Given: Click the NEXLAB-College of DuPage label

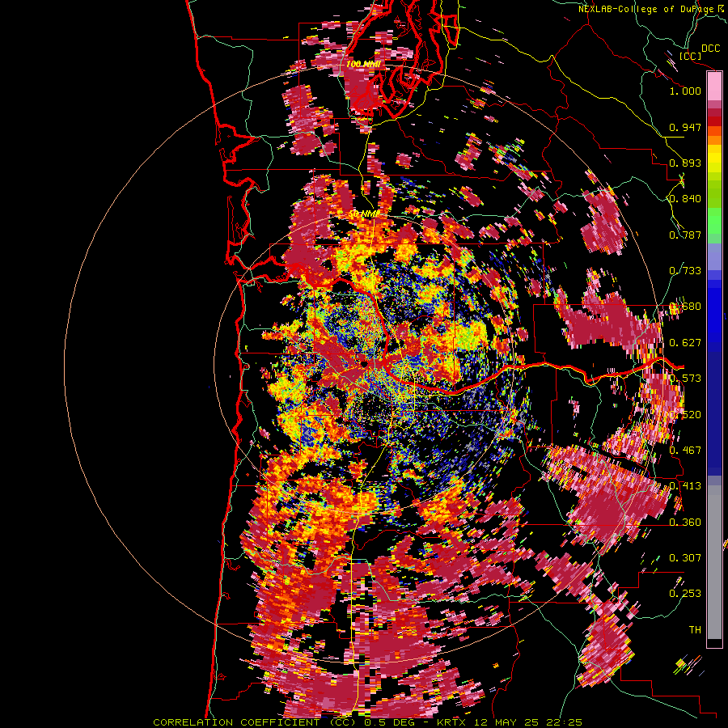Looking at the screenshot, I should (645, 9).
